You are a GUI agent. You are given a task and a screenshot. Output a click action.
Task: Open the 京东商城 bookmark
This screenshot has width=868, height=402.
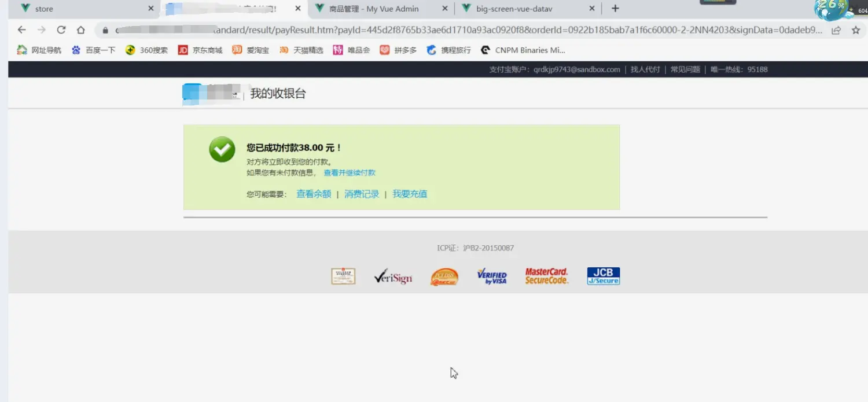pyautogui.click(x=200, y=50)
